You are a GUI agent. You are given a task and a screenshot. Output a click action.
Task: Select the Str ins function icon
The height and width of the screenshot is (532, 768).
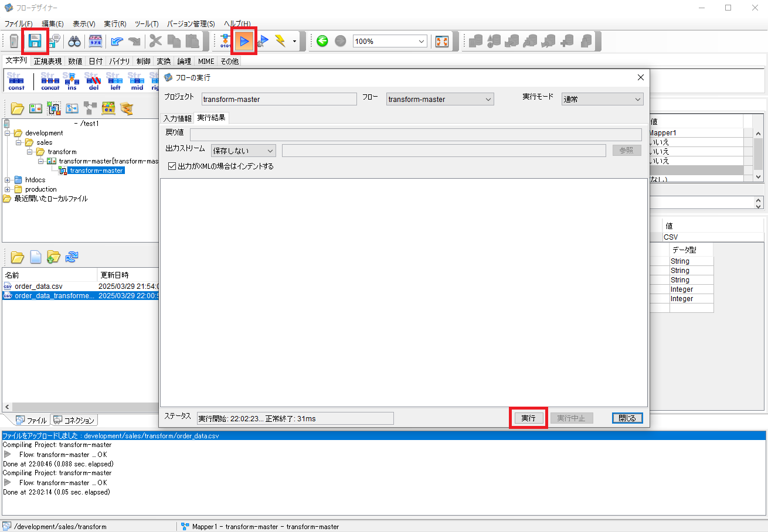tap(72, 81)
